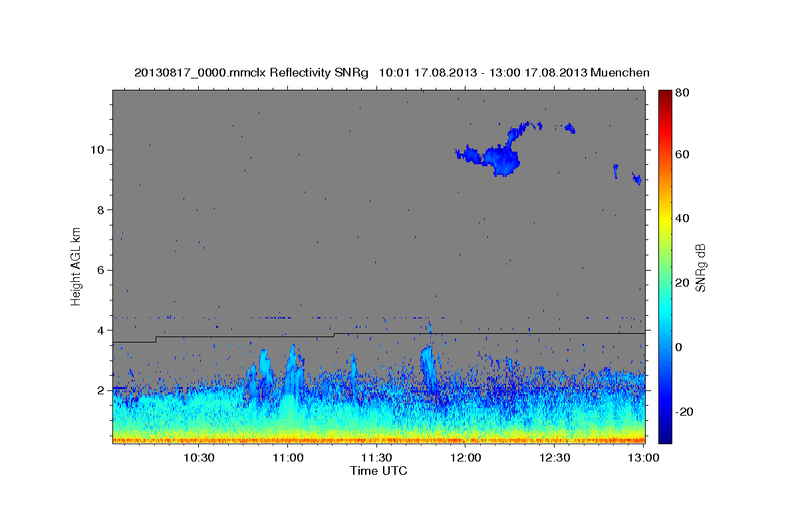Click the colorbar value 80
The width and height of the screenshot is (798, 532).
[682, 93]
